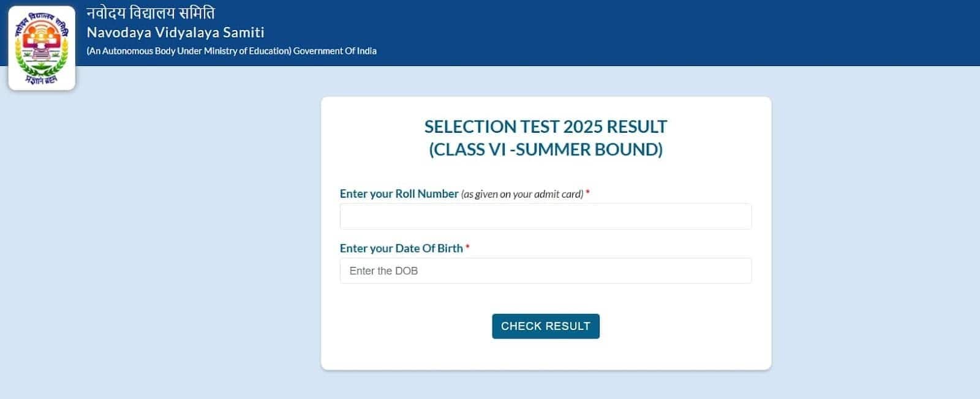Click the Navodaya Vidyalaya Samiti emblem logo
980x399 pixels.
point(40,47)
